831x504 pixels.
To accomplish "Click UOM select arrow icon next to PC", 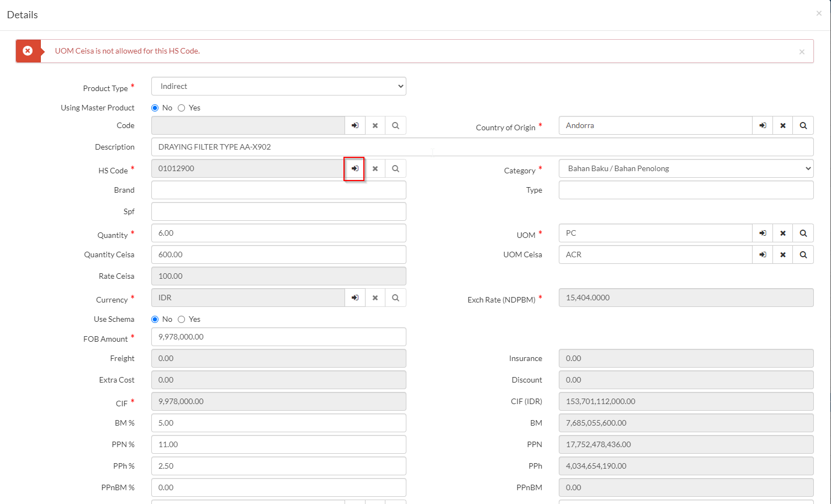I will point(762,234).
